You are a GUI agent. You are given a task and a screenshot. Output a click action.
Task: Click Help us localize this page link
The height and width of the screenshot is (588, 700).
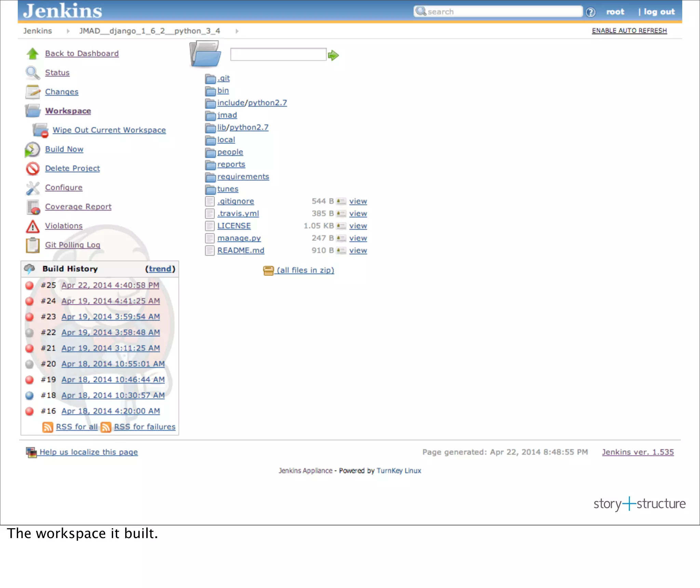coord(89,452)
